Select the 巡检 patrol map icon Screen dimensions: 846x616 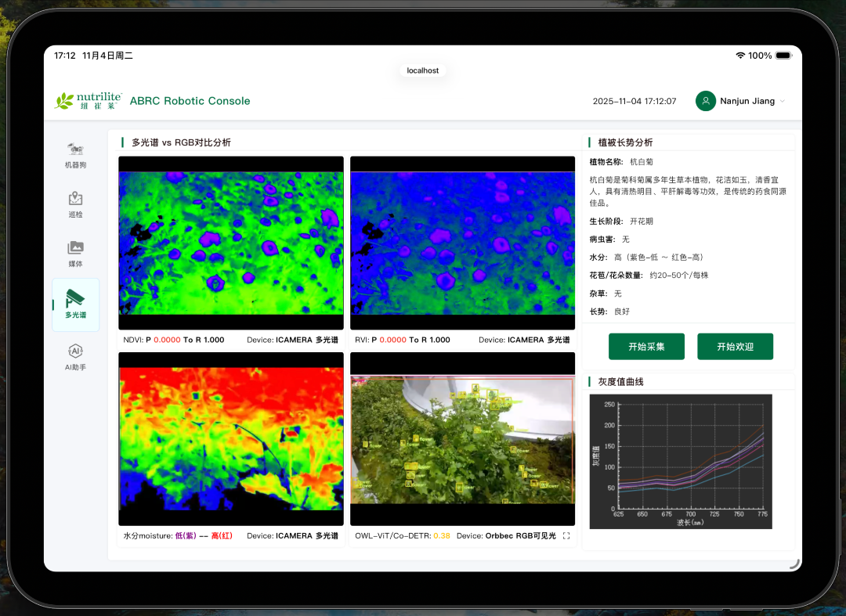pos(75,199)
